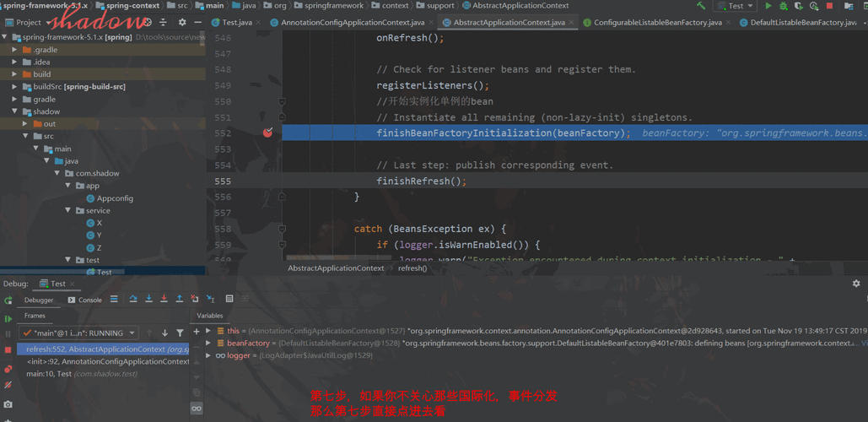Open thread selector dropdown main RUNNING

point(78,333)
